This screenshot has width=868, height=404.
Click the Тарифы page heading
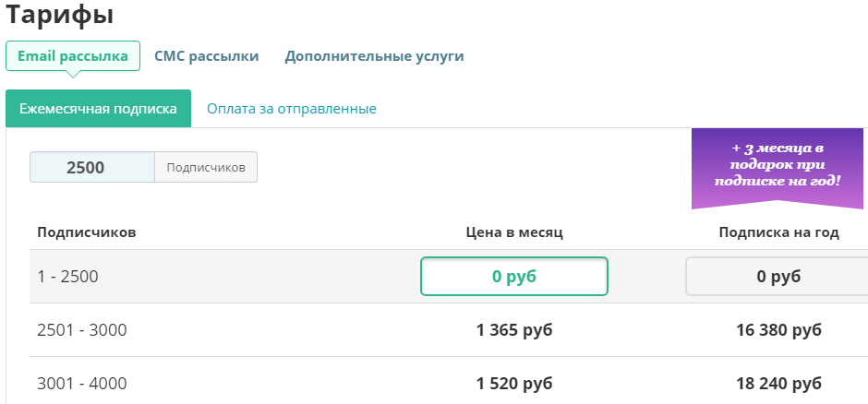60,16
